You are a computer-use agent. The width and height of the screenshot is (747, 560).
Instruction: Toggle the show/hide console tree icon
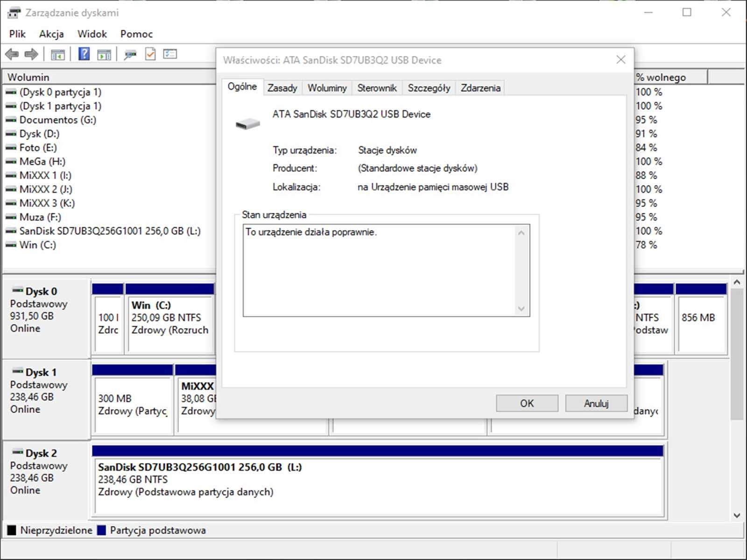(58, 55)
